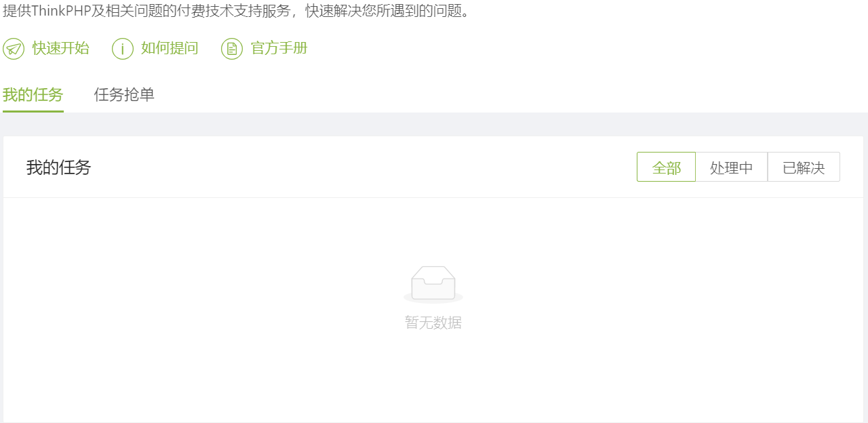
Task: Click the paper plane icon beside 快速开始
Action: (x=14, y=49)
